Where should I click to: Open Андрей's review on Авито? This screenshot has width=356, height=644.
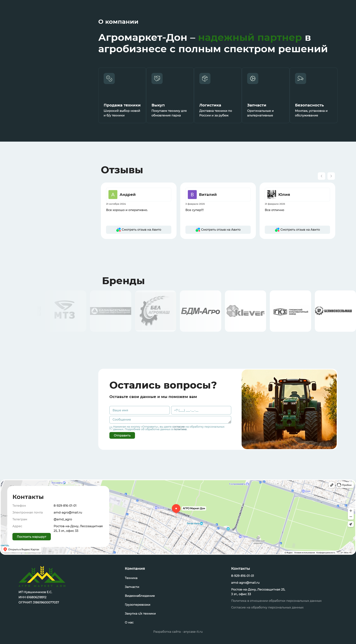139,230
